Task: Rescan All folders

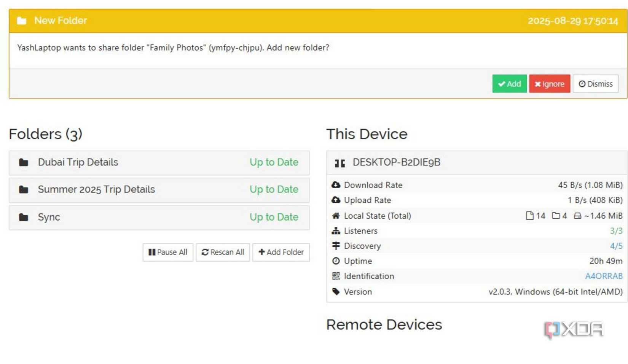Action: tap(223, 252)
